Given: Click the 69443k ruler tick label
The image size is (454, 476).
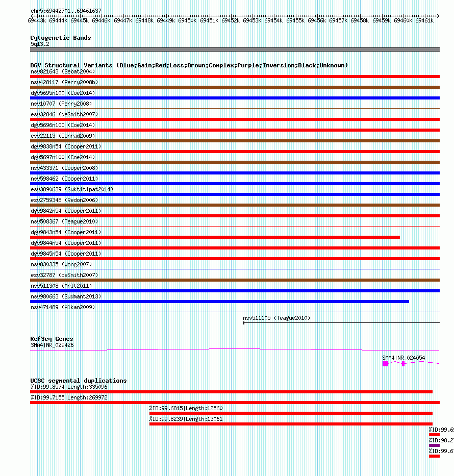Looking at the screenshot, I should (37, 20).
